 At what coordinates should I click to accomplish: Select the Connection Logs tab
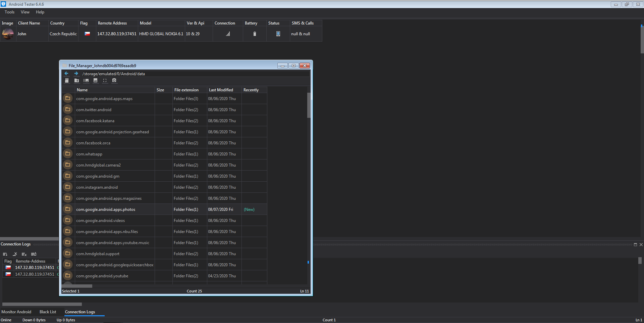(80, 312)
